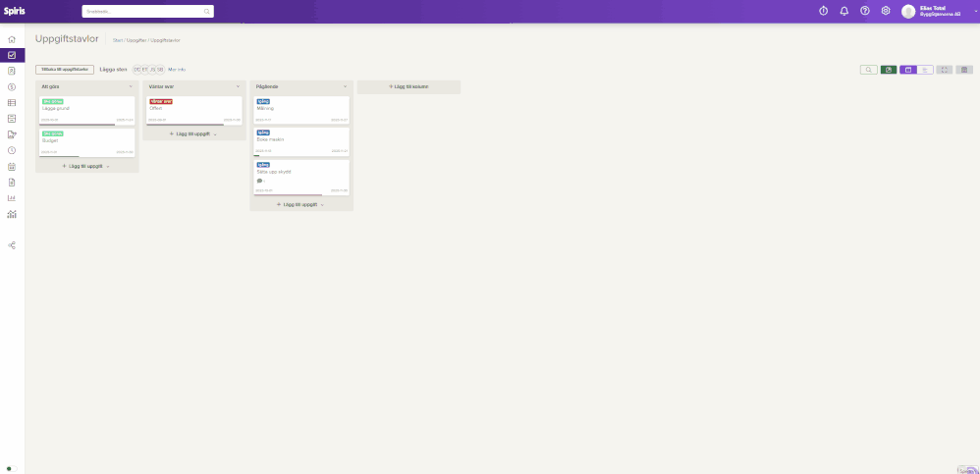This screenshot has height=474, width=980.
Task: Switch to board view toggle
Action: pyautogui.click(x=908, y=70)
